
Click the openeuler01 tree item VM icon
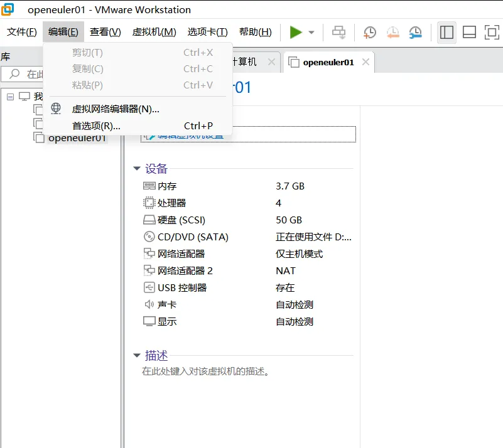[x=38, y=137]
